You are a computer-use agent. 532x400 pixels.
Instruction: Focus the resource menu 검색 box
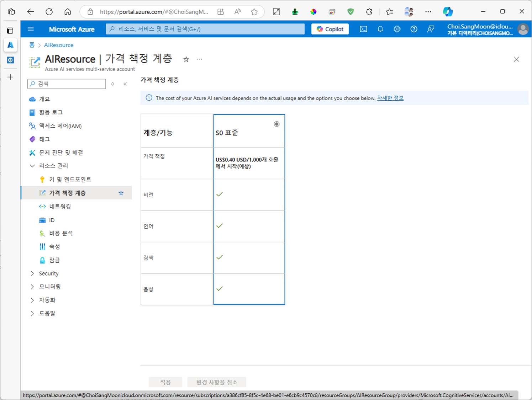pos(67,84)
